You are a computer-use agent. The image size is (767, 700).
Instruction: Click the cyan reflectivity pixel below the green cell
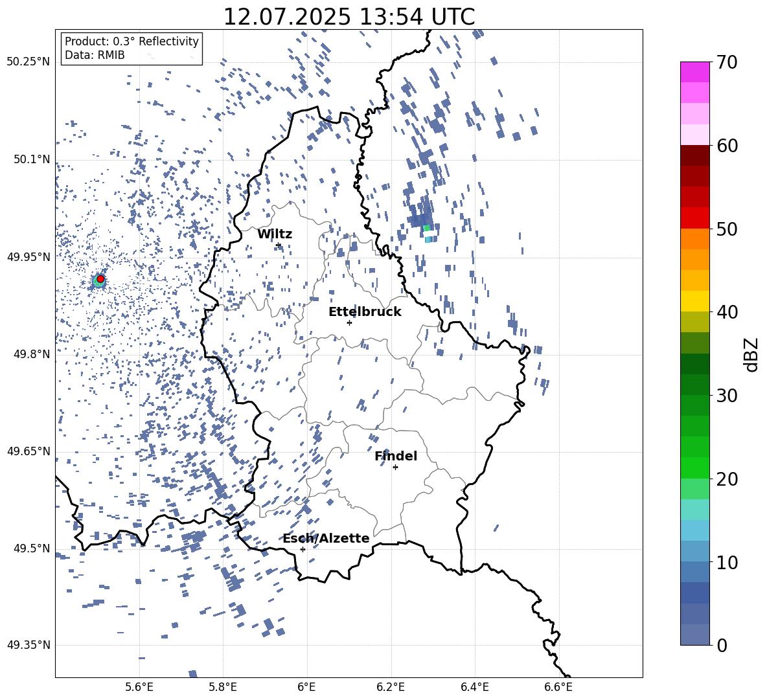(428, 239)
